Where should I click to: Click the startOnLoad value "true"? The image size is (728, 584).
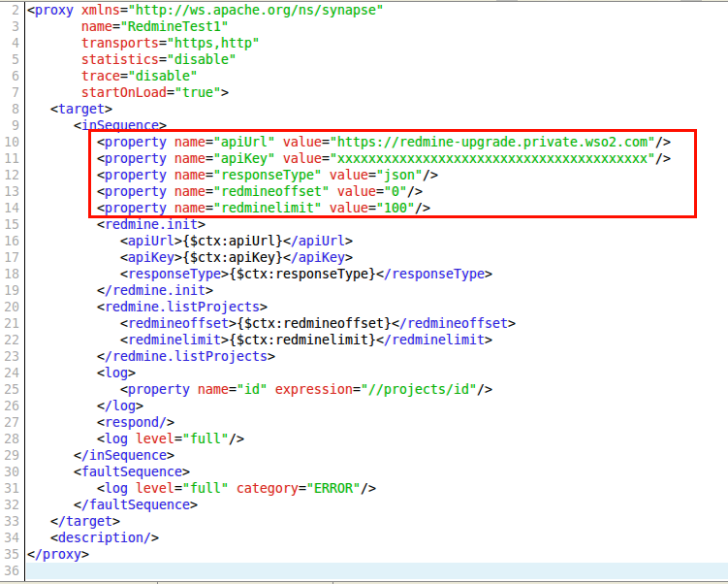[198, 92]
